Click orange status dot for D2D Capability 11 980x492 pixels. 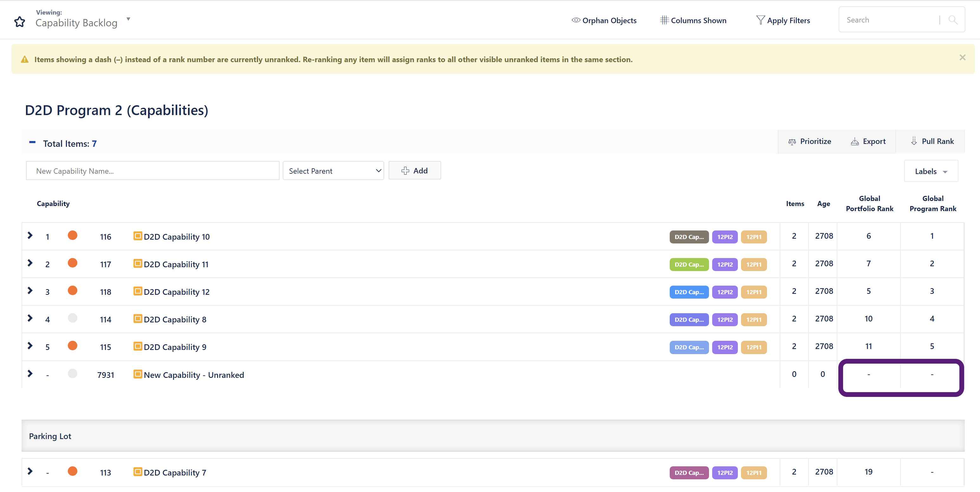(x=73, y=263)
